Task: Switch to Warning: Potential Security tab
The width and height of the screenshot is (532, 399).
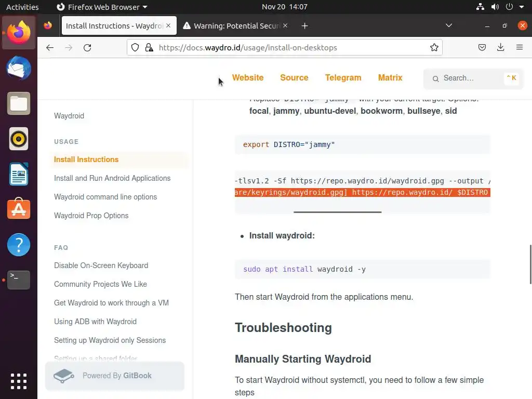Action: click(237, 26)
